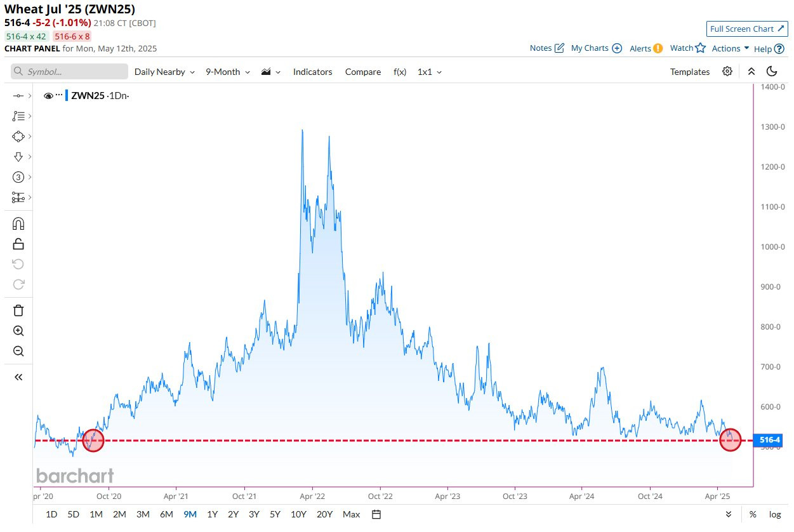Select the trend line drawing tool
This screenshot has width=794, height=532.
(18, 96)
